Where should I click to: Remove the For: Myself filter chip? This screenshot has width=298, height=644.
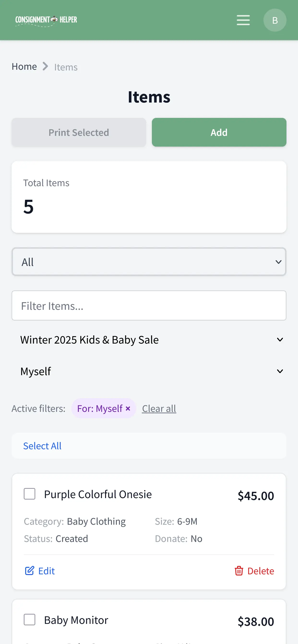coord(128,408)
